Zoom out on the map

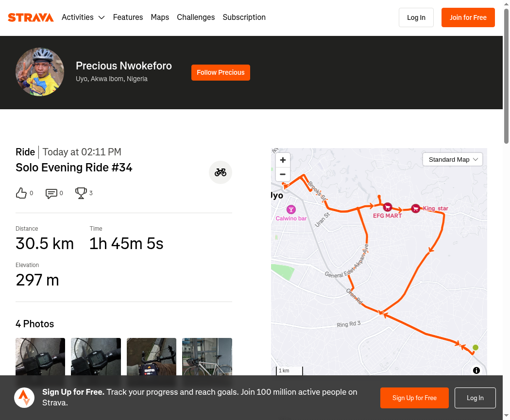tap(283, 174)
